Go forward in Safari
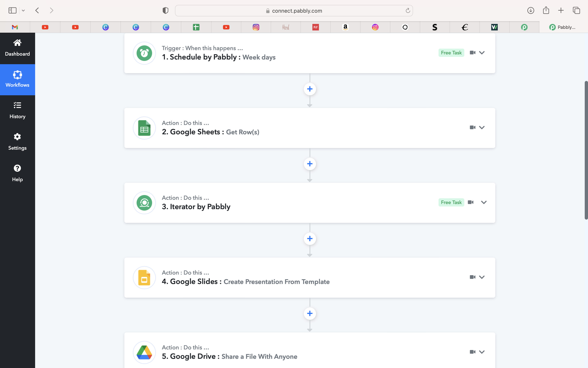This screenshot has width=588, height=368. pyautogui.click(x=51, y=10)
